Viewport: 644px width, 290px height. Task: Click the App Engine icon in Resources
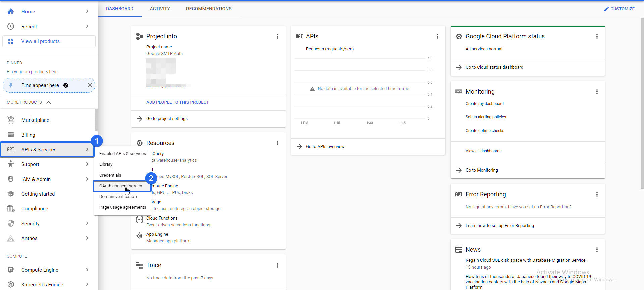point(140,236)
